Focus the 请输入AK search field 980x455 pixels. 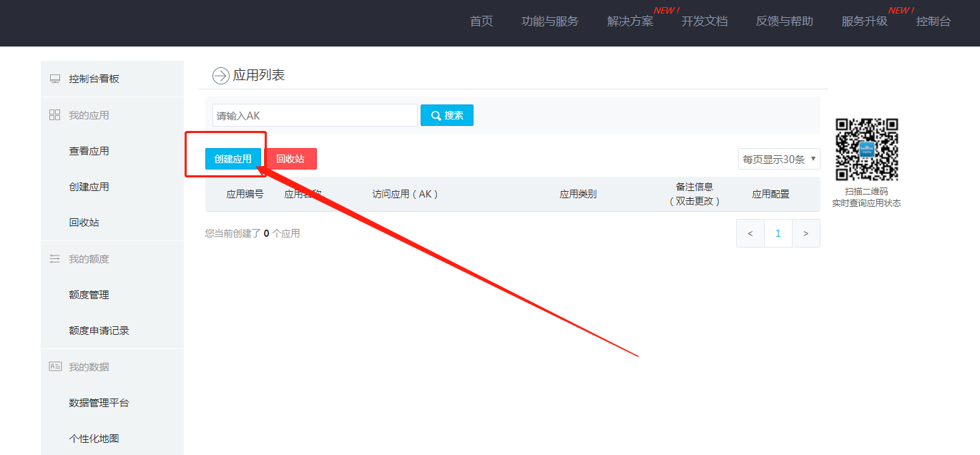click(x=315, y=115)
